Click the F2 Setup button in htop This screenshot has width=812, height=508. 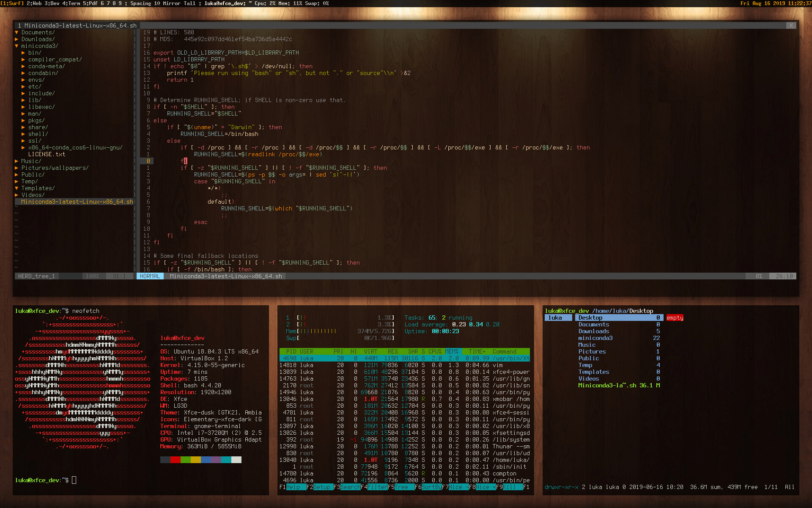click(321, 487)
